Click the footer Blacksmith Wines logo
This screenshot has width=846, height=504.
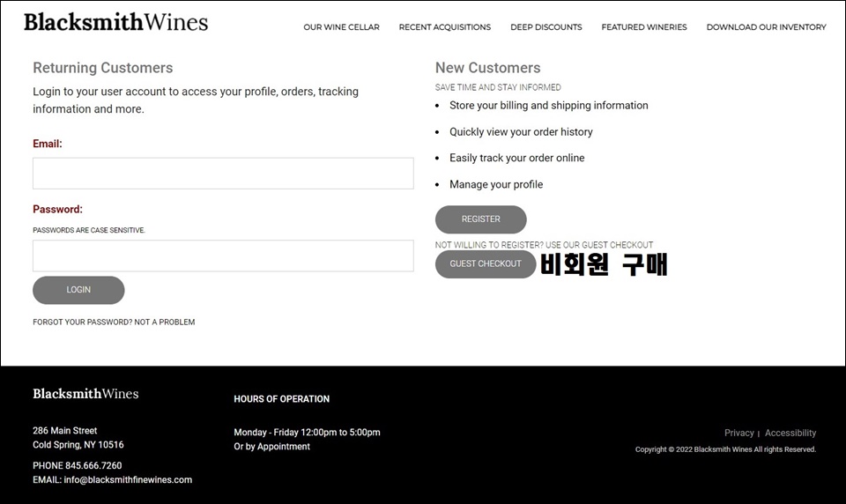click(x=85, y=394)
